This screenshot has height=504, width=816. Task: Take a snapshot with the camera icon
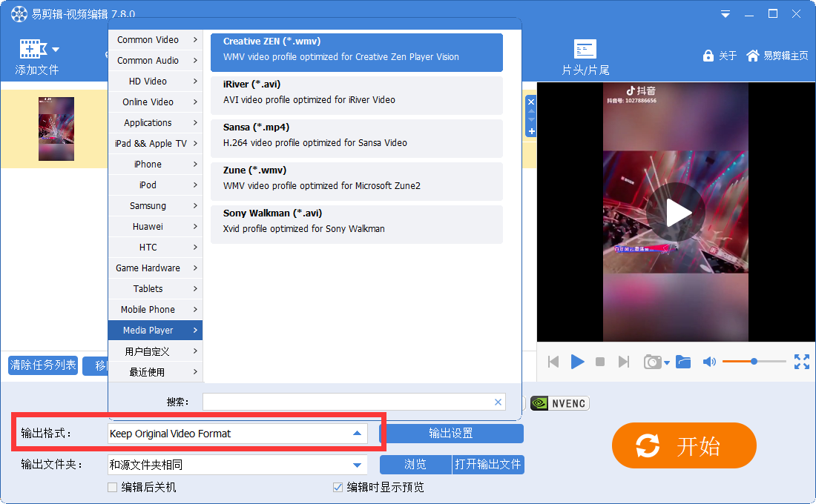652,362
